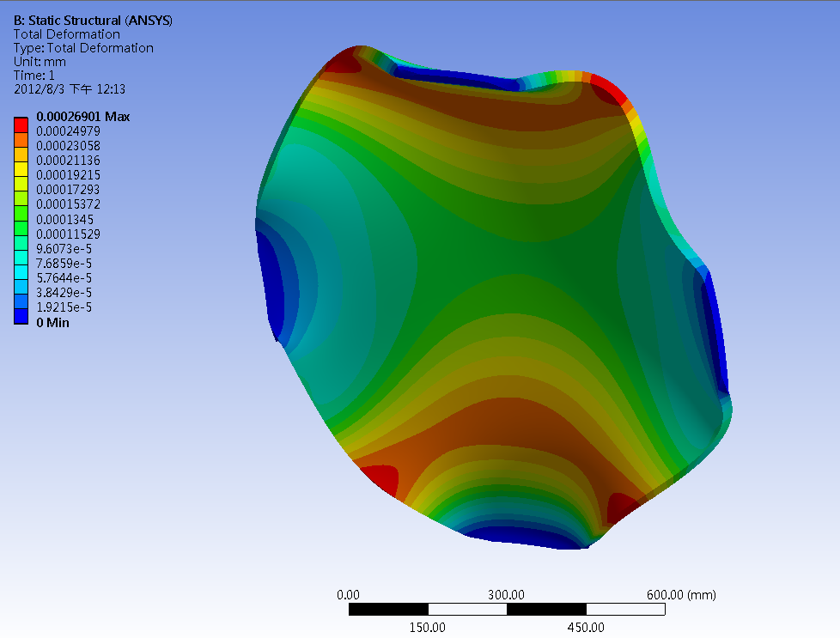
Task: Pick the blue zone on model's bottom edge
Action: pyautogui.click(x=524, y=538)
